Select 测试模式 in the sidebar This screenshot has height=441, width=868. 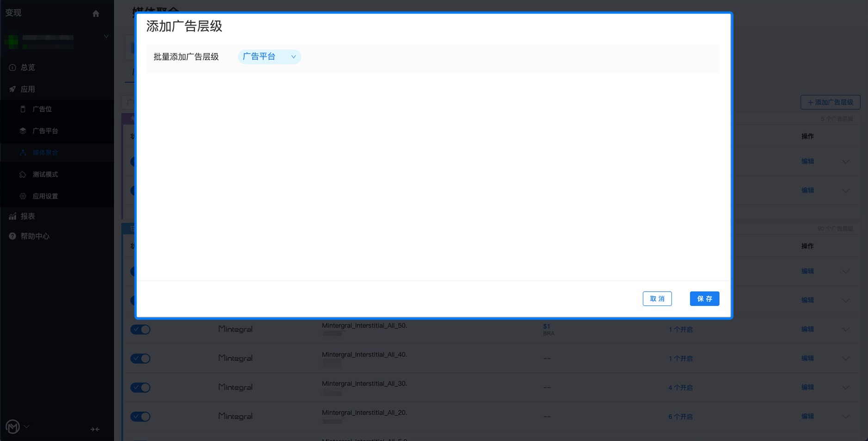coord(45,174)
